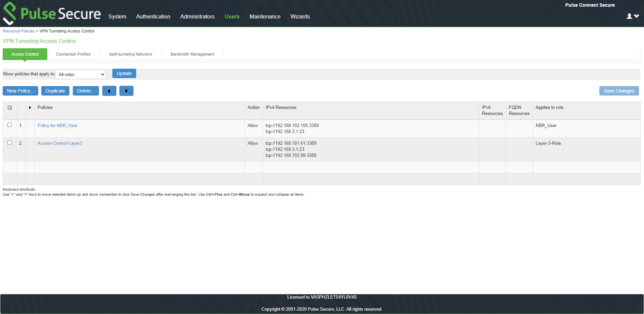
Task: Click the Licensed to VASPHZLET54YL0V4S footer text
Action: point(322,297)
